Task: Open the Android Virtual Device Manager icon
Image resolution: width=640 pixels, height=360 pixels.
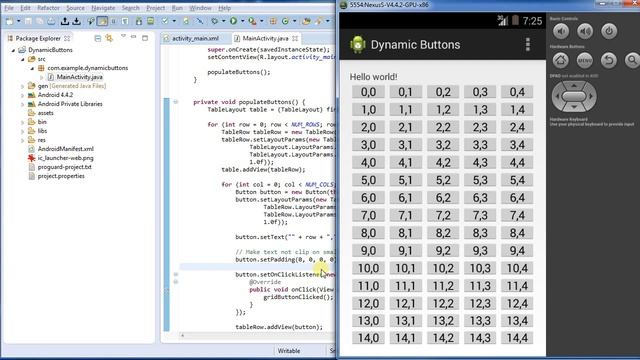Action: coord(151,21)
